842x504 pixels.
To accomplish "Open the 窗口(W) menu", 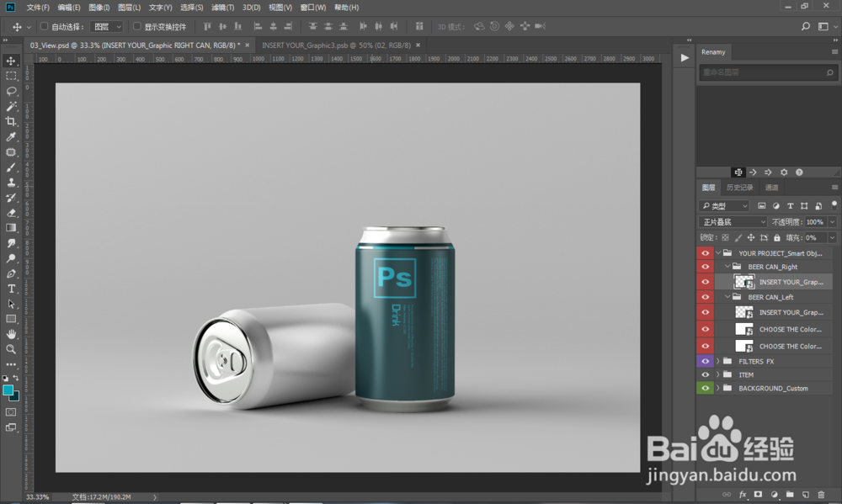I will point(313,8).
